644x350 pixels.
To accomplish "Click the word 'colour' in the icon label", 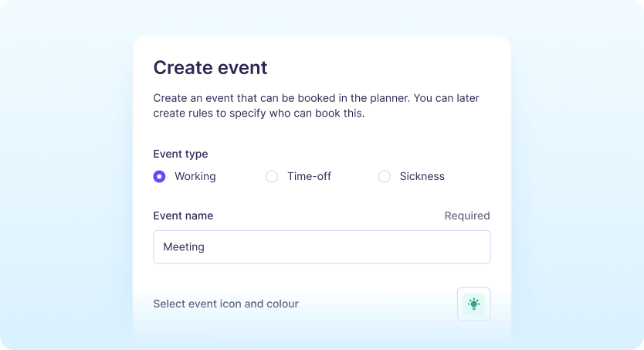I will pos(282,304).
